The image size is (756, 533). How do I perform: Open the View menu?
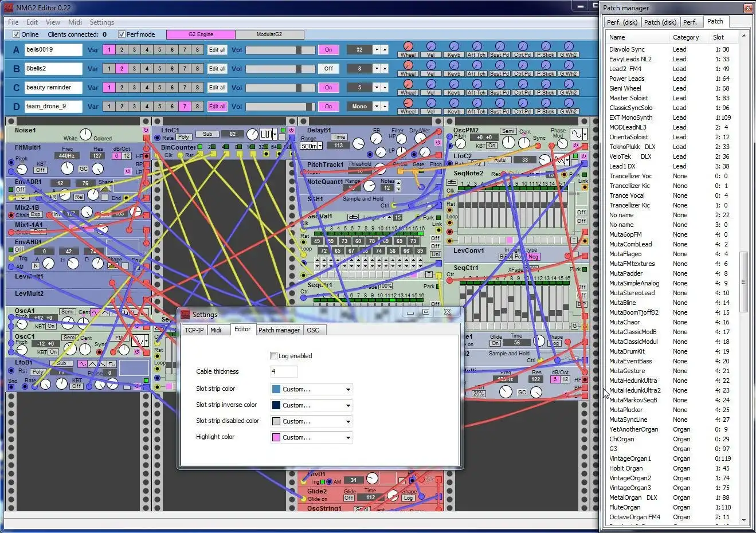53,22
